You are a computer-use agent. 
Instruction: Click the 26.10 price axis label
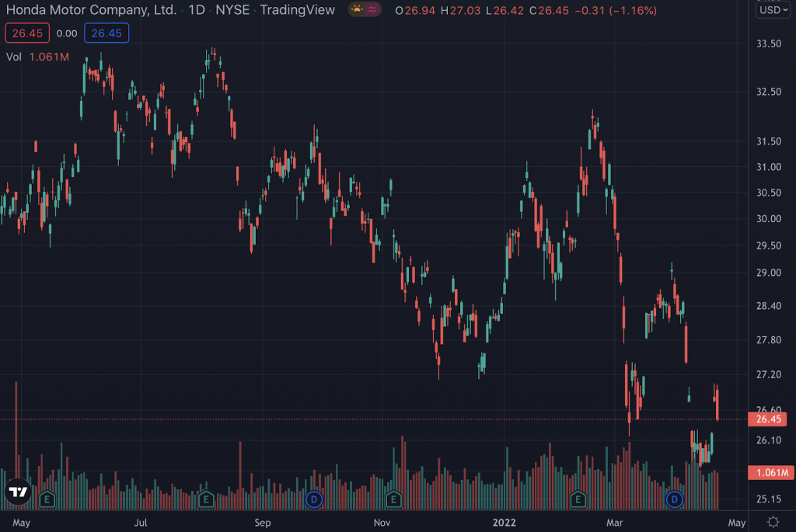point(769,440)
